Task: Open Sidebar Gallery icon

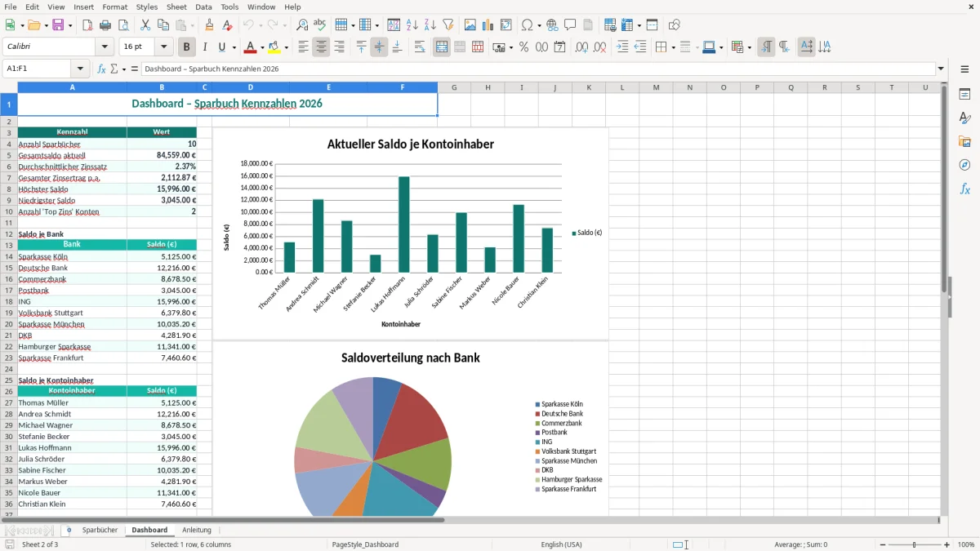Action: pos(964,142)
